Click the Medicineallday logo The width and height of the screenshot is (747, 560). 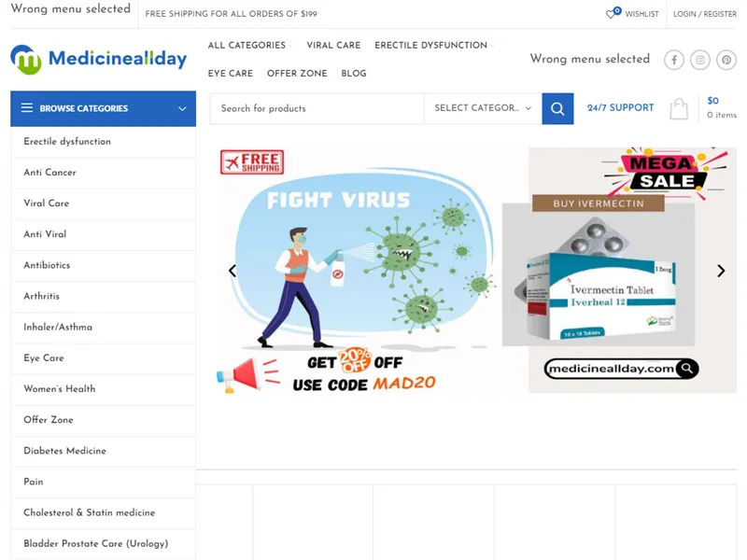(99, 60)
